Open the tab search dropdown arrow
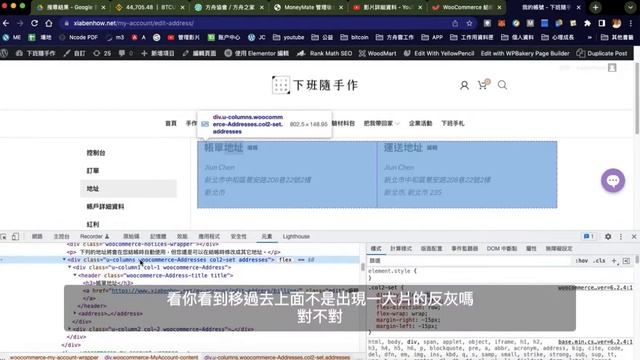Screen dimensions: 640x360 [x=630, y=7]
